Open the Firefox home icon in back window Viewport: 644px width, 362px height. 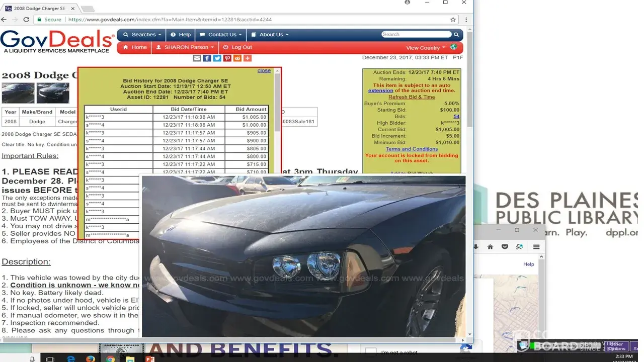tap(490, 247)
